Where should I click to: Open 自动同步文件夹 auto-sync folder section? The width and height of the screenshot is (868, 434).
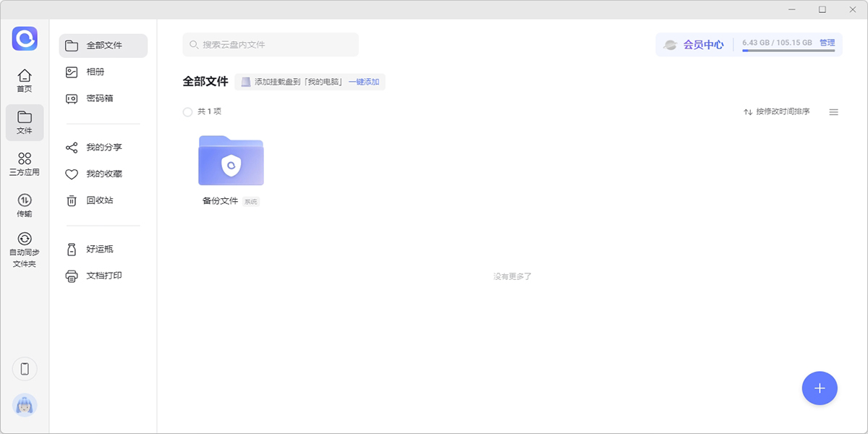[25, 250]
